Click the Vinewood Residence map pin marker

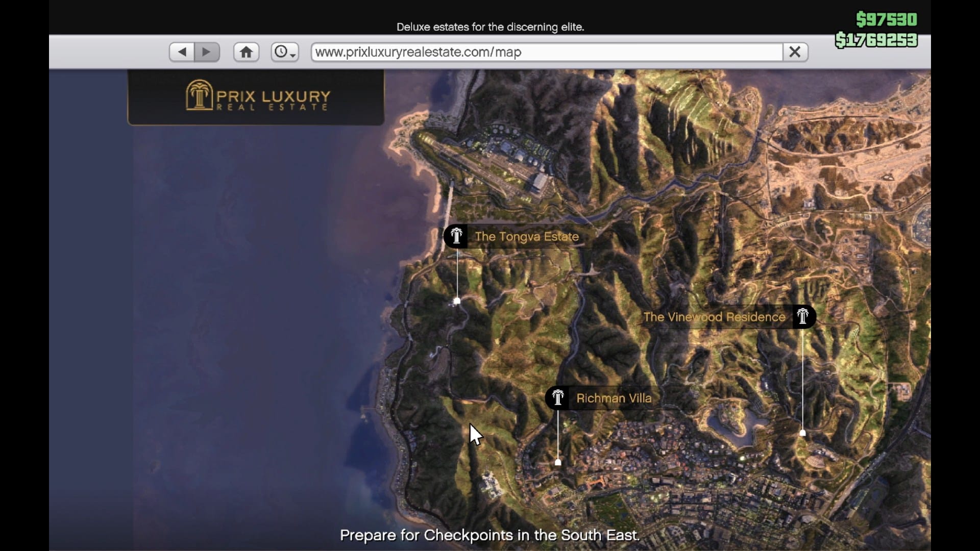[803, 433]
